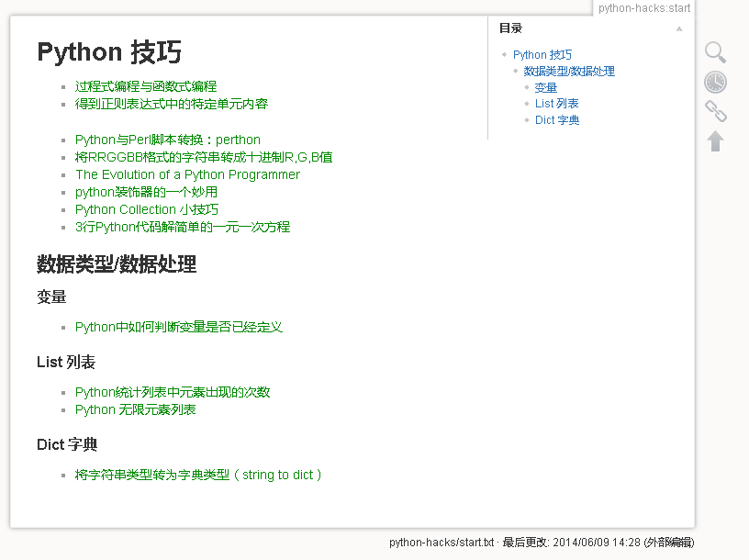Navigate to Dict 字典 in the 目录
Viewport: 749px width, 560px height.
pos(557,120)
